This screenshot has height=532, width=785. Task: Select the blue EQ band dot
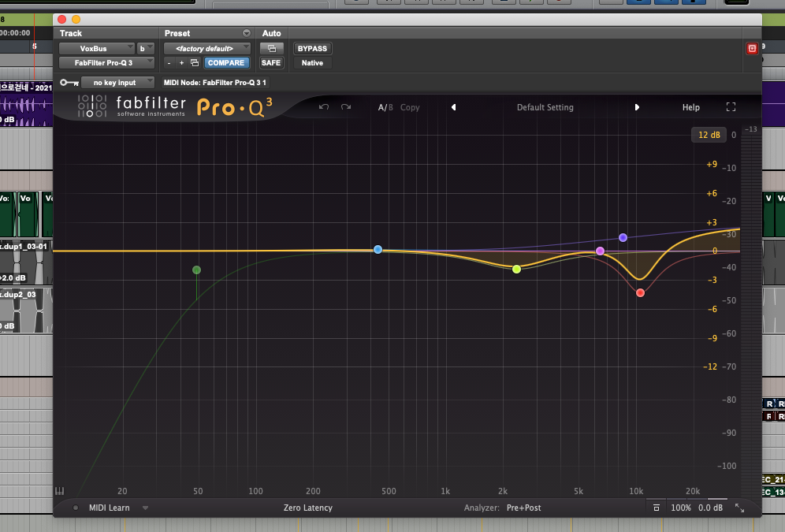point(378,249)
